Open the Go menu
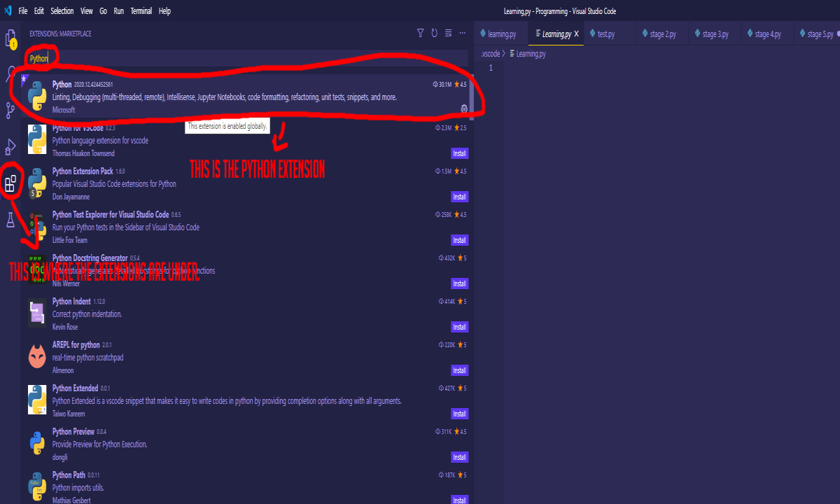This screenshot has height=504, width=840. tap(104, 11)
